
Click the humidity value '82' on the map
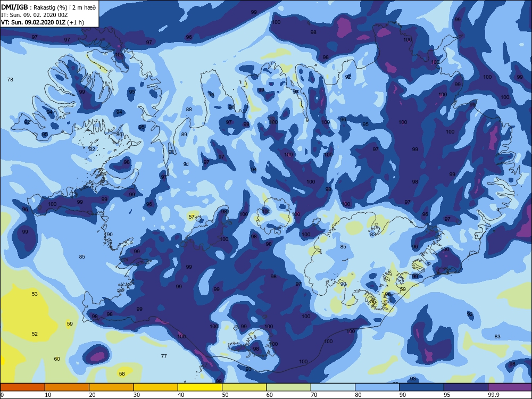coord(92,149)
